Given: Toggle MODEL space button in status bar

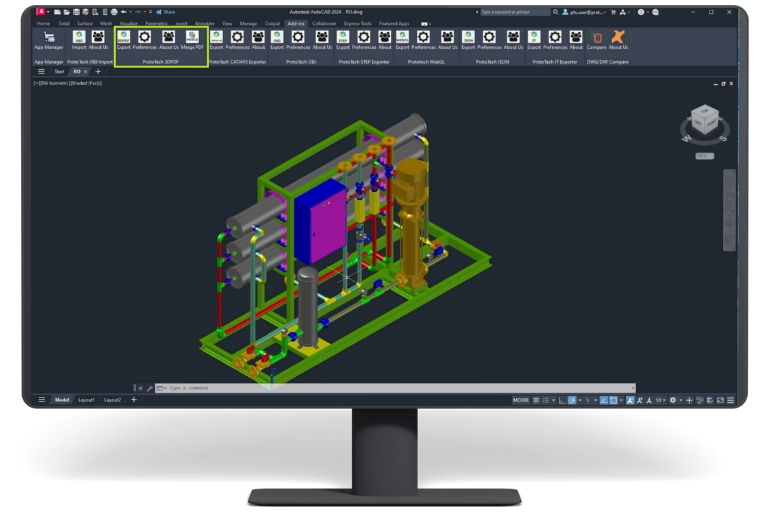Looking at the screenshot, I should click(x=521, y=400).
